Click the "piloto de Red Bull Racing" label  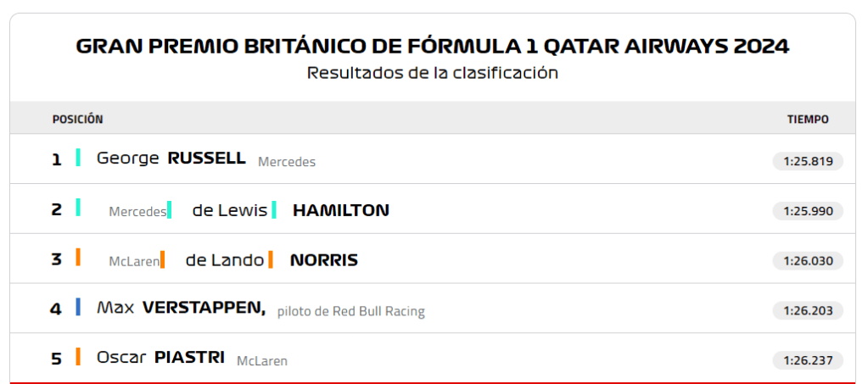[x=350, y=311]
